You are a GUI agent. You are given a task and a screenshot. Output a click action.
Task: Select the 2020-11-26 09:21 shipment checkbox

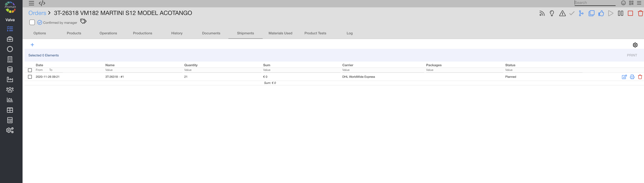pyautogui.click(x=30, y=77)
